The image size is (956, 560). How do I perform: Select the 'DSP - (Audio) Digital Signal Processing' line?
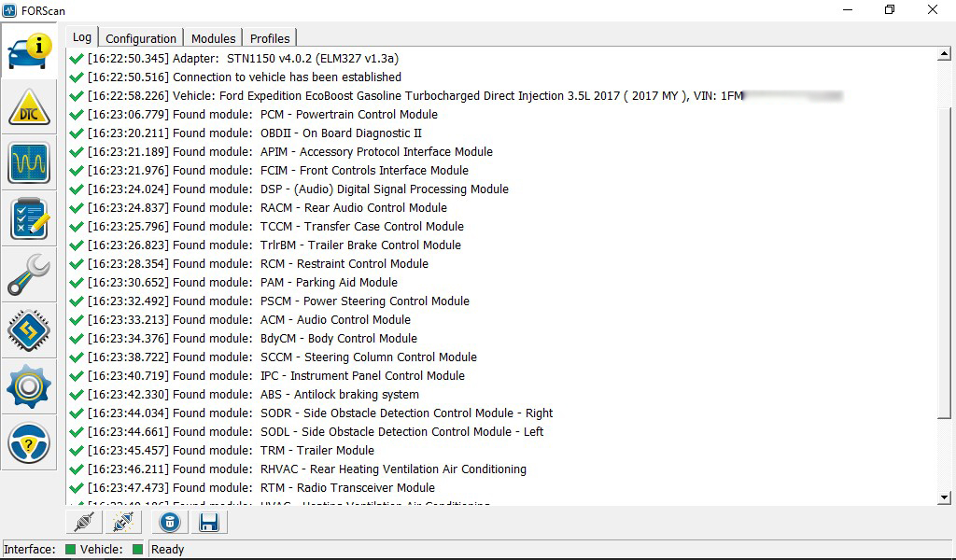[x=288, y=189]
